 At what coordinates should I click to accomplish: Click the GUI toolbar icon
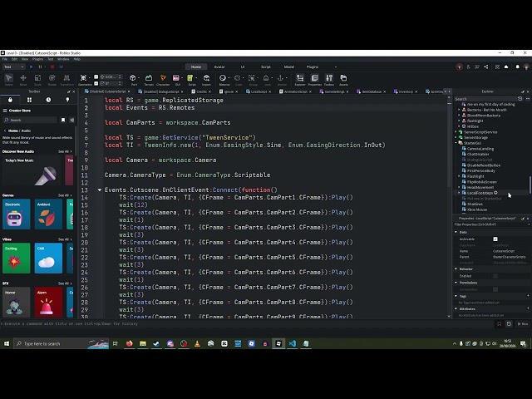[x=177, y=80]
